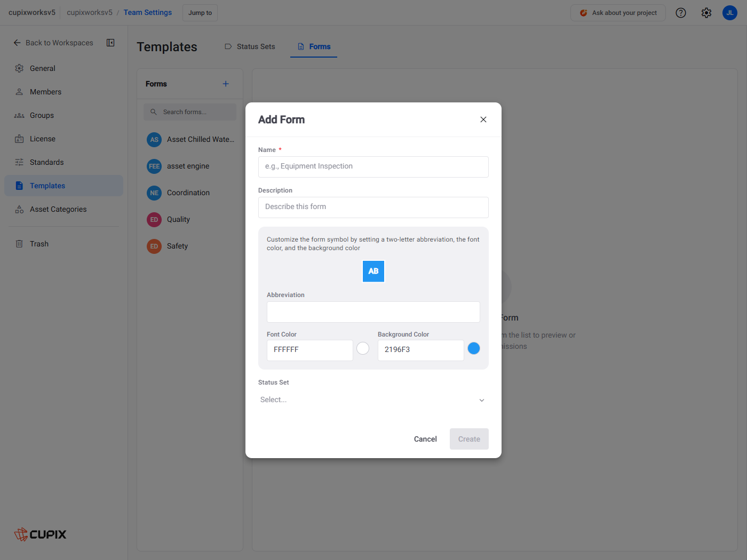Select the Asset Chilled Water form

pyautogui.click(x=190, y=139)
